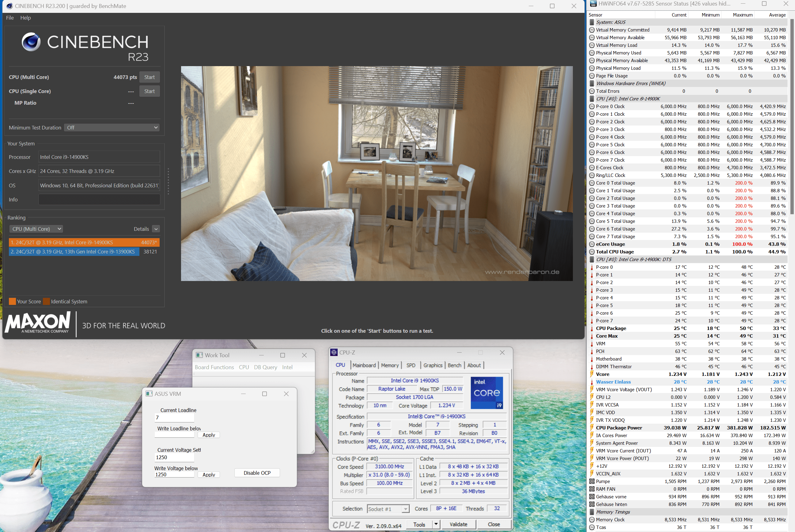The width and height of the screenshot is (795, 532).
Task: Open the Minimum Test Duration dropdown
Action: click(x=112, y=128)
